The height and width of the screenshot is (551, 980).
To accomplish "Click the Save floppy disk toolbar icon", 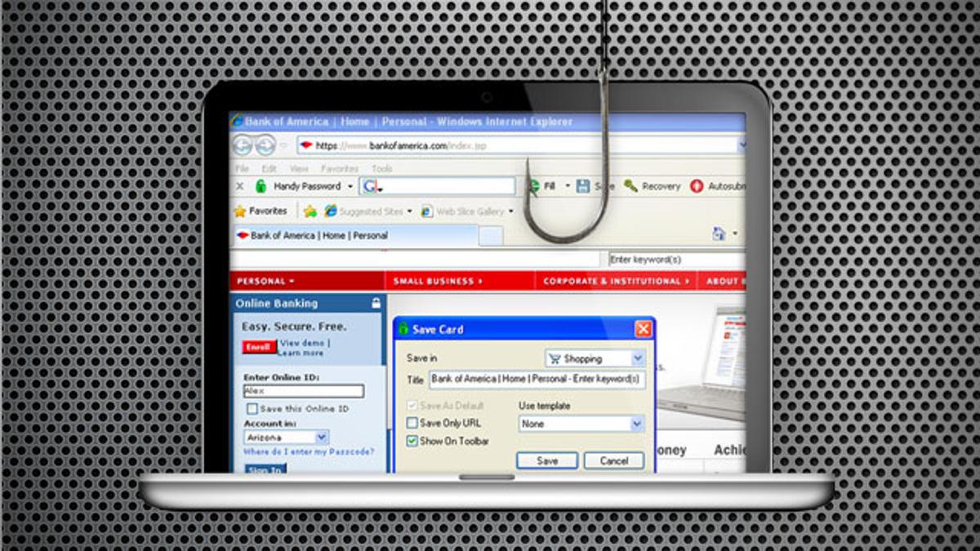I will click(x=583, y=186).
